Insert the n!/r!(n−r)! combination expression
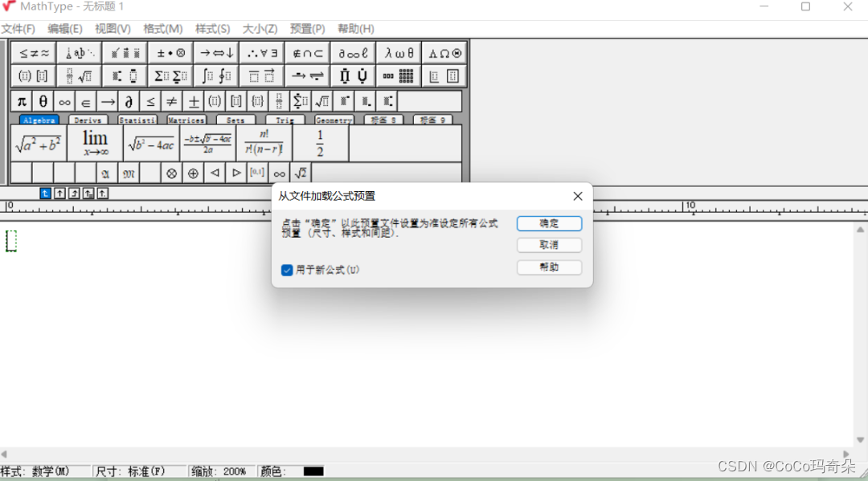 tap(264, 144)
